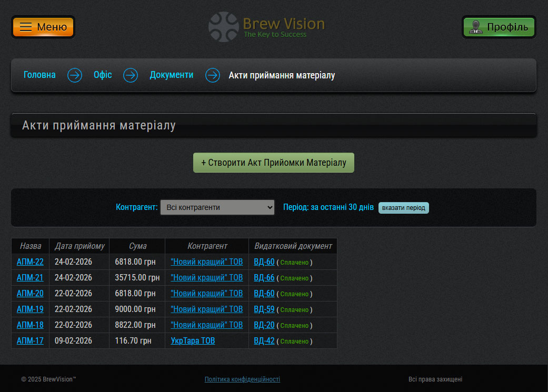Screen dimensions: 548x392
Task: Click the 'Дата прийому' column header
Action: click(x=79, y=246)
